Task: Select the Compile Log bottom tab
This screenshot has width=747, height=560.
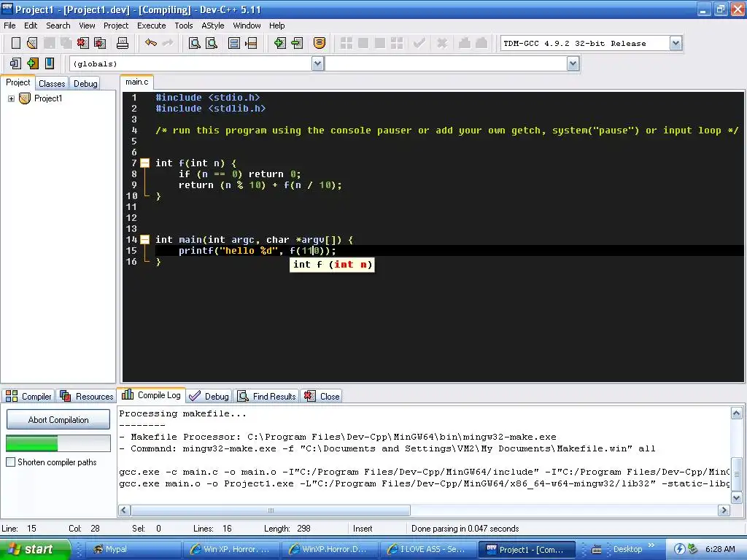Action: click(151, 395)
